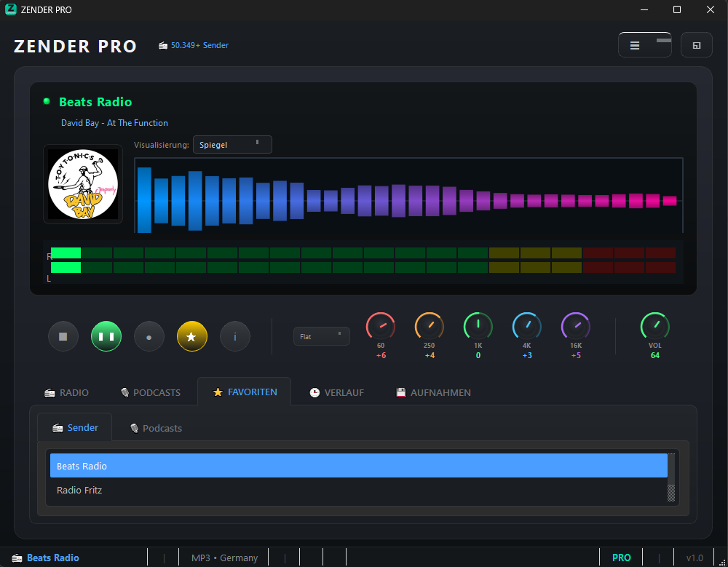Screen dimensions: 728x567
Task: Click the 60 Hz equalizer knob
Action: (381, 327)
